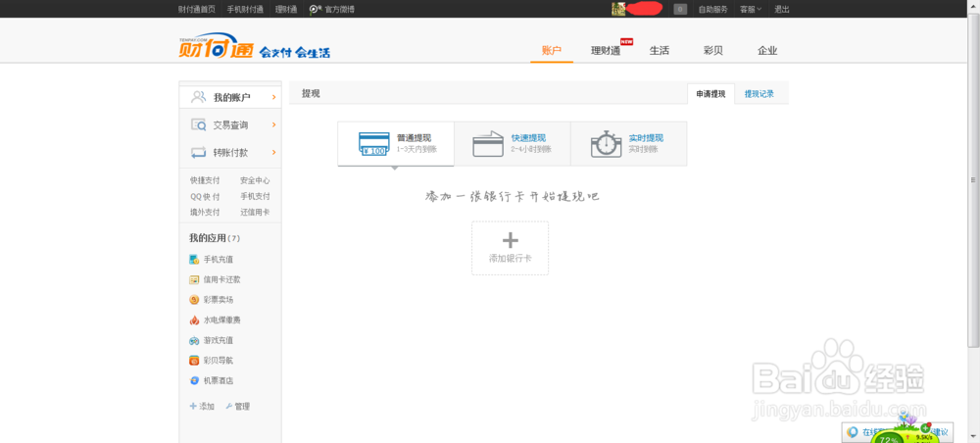
Task: Click the page vertical scrollbar thumb
Action: (974, 181)
